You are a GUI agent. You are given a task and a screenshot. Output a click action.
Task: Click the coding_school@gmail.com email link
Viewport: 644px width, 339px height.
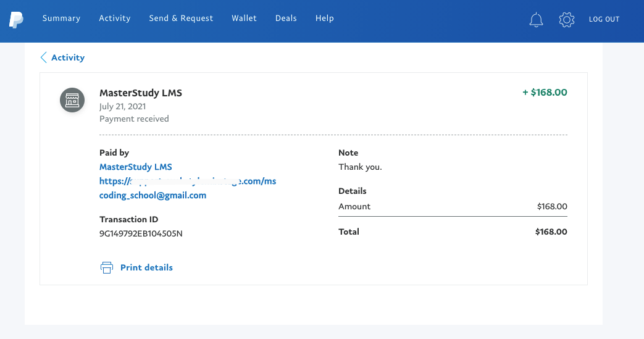click(x=153, y=195)
